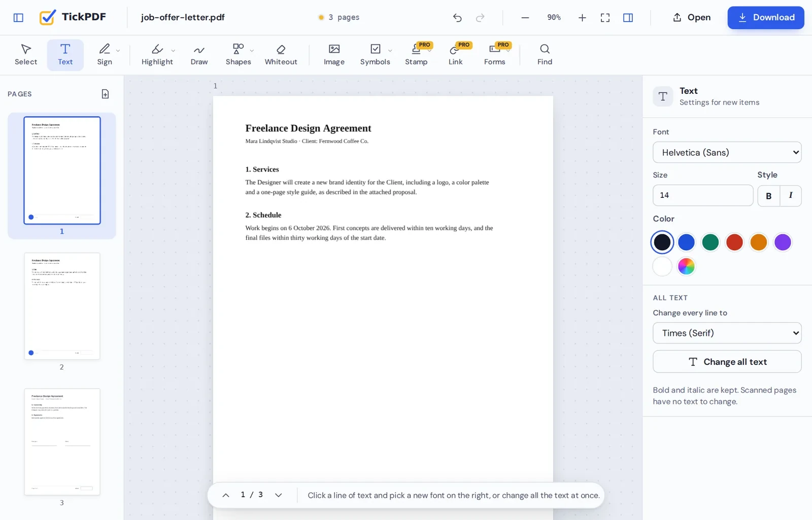Toggle the right settings panel icon
The image size is (812, 520).
pyautogui.click(x=628, y=18)
